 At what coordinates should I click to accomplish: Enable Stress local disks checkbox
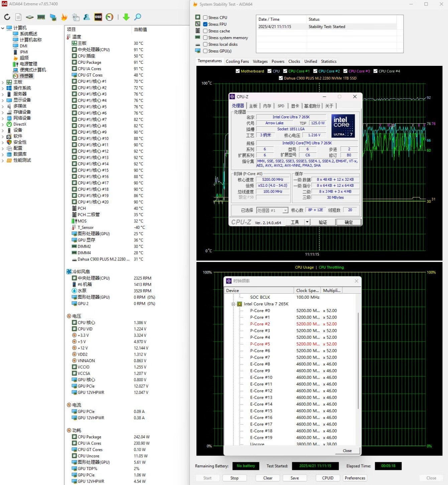[x=205, y=44]
